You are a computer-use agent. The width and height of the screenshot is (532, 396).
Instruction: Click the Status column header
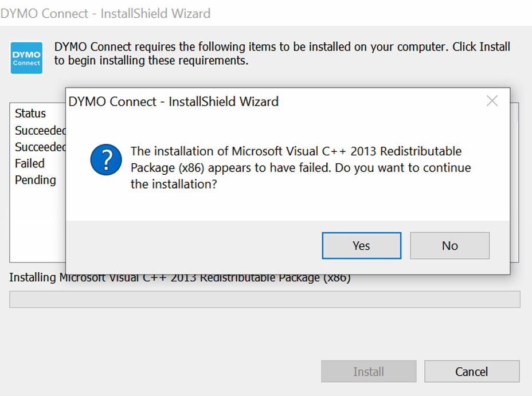(x=30, y=113)
